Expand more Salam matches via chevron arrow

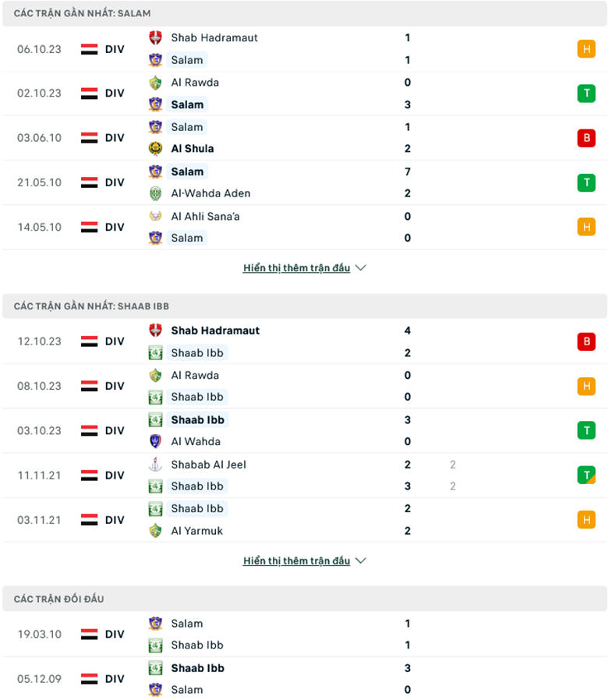[360, 268]
